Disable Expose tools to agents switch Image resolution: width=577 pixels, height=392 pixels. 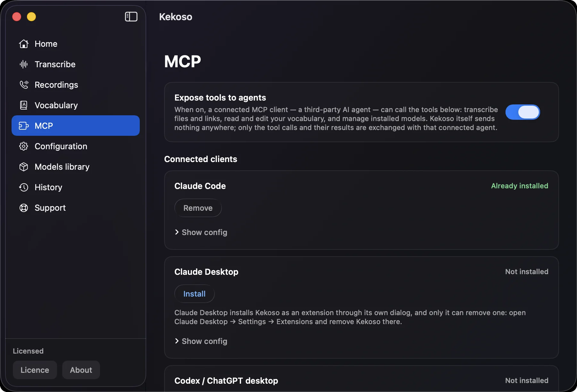[x=523, y=112]
